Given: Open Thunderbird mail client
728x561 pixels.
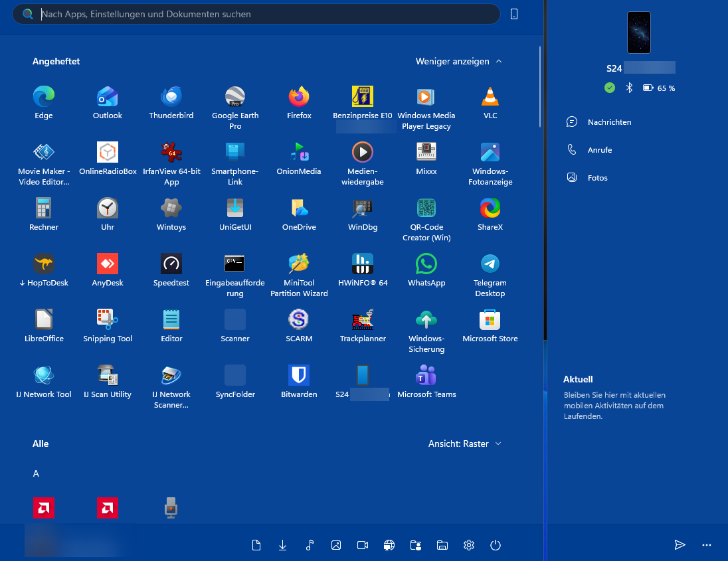Looking at the screenshot, I should pyautogui.click(x=171, y=103).
